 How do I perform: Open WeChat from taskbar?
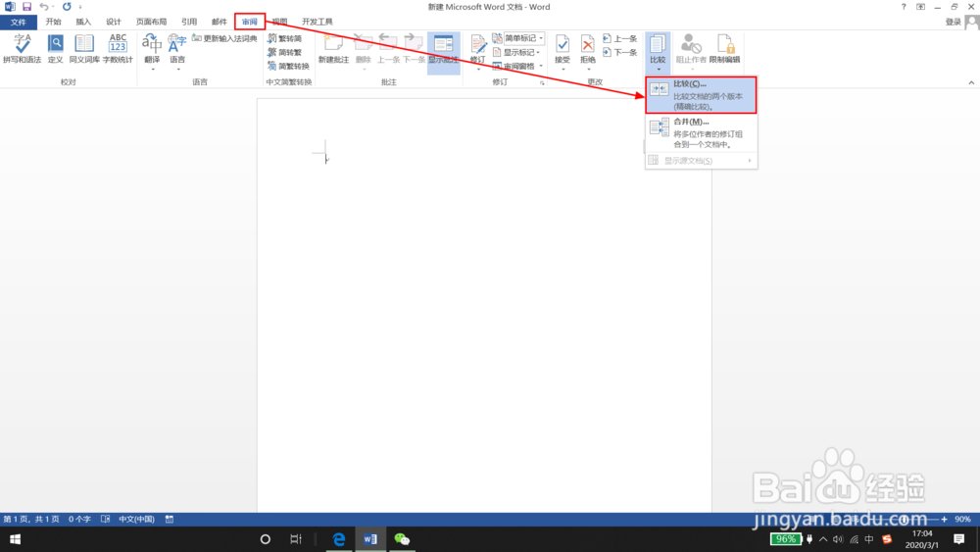tap(402, 539)
